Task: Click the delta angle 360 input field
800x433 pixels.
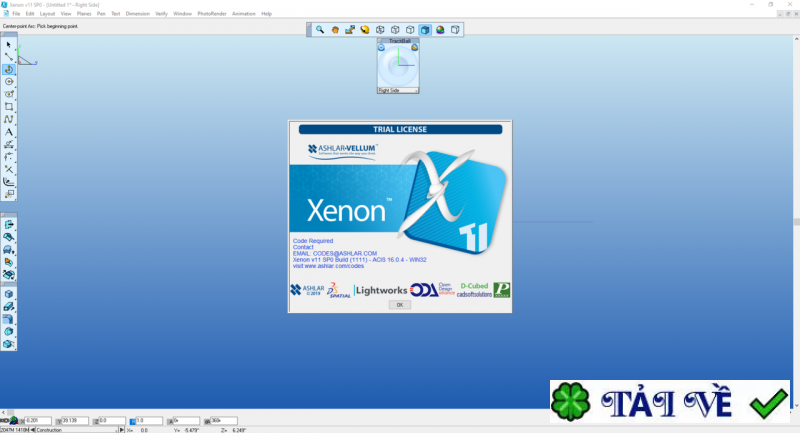Action: [x=224, y=421]
